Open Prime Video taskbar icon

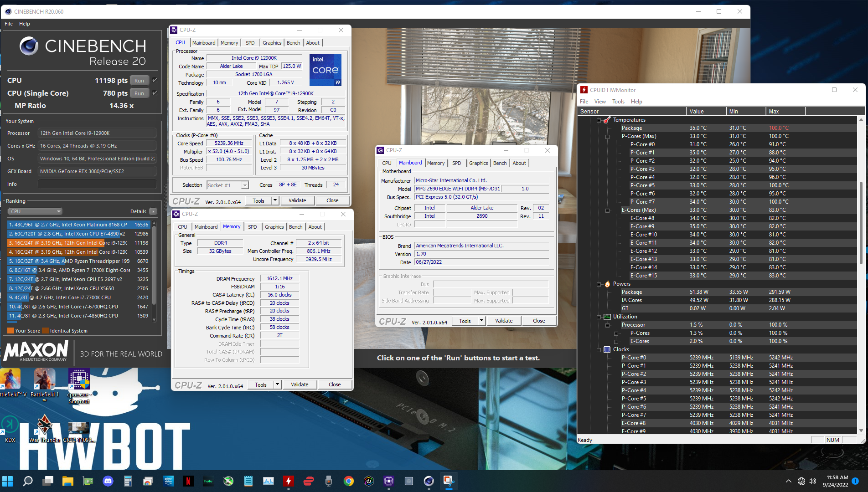point(168,481)
